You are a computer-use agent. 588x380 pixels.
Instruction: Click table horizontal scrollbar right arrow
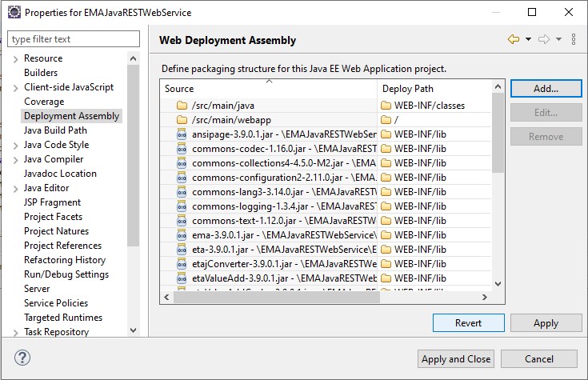[x=485, y=297]
